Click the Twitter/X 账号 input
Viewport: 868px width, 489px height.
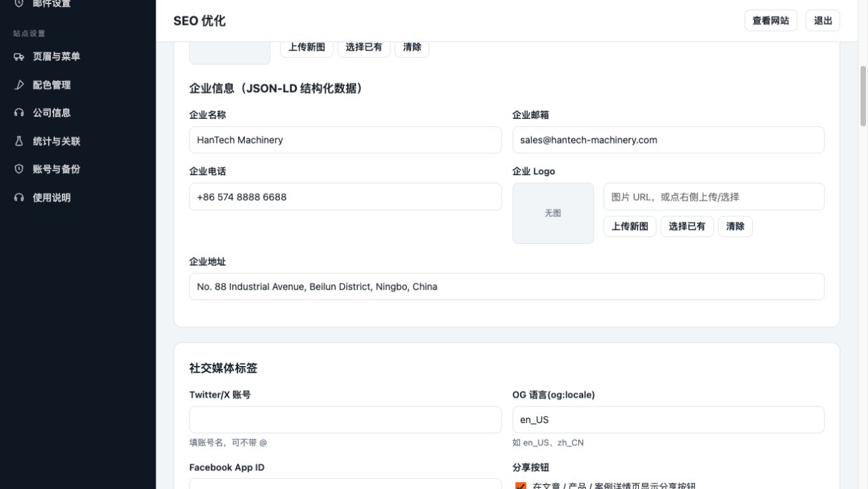point(345,420)
